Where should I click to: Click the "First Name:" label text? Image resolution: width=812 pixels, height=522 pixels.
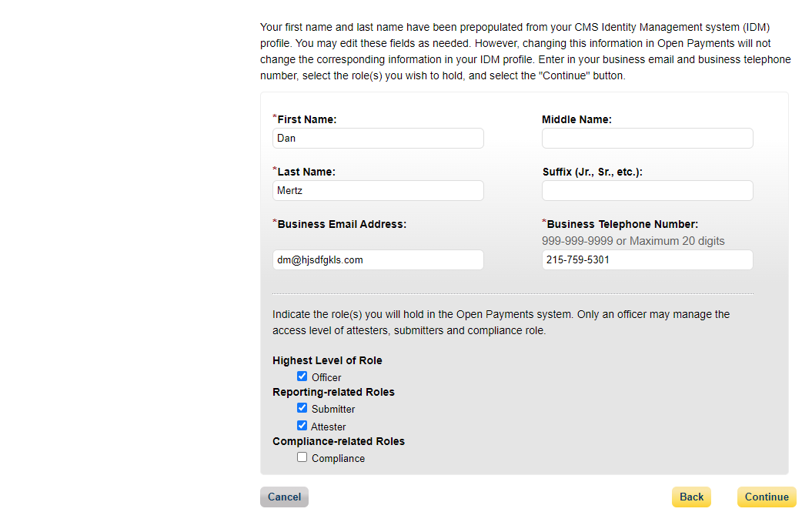click(307, 120)
